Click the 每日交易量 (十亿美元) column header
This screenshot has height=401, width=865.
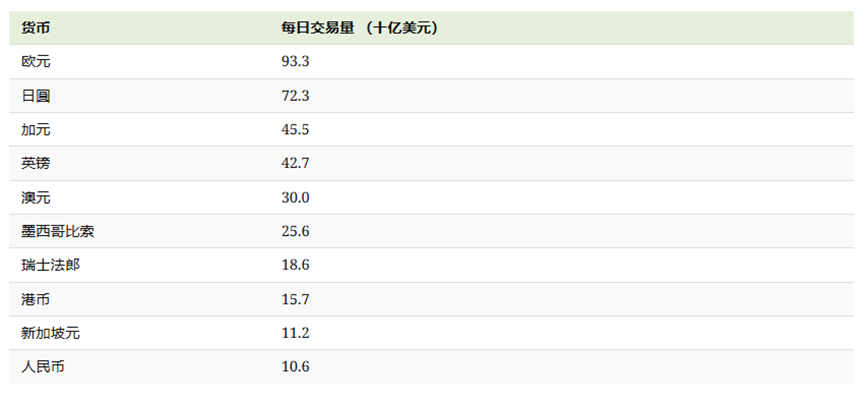(x=360, y=28)
